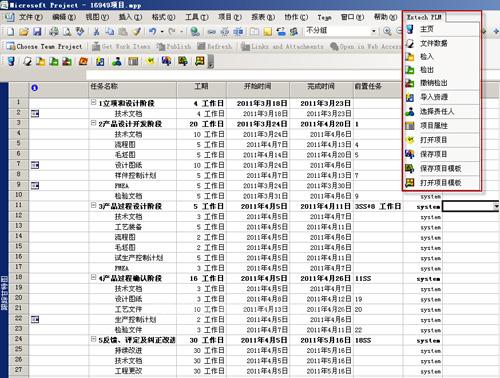Open the 视图(V) menu

coord(97,17)
